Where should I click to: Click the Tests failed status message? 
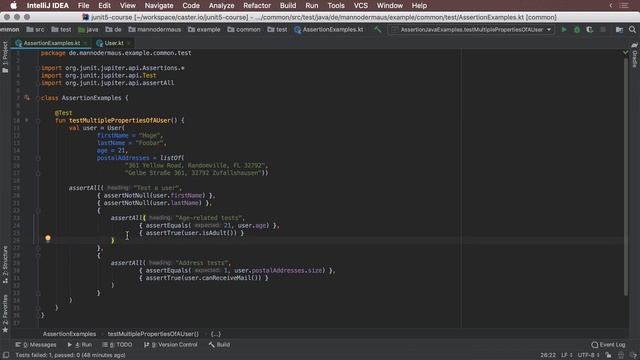point(70,355)
